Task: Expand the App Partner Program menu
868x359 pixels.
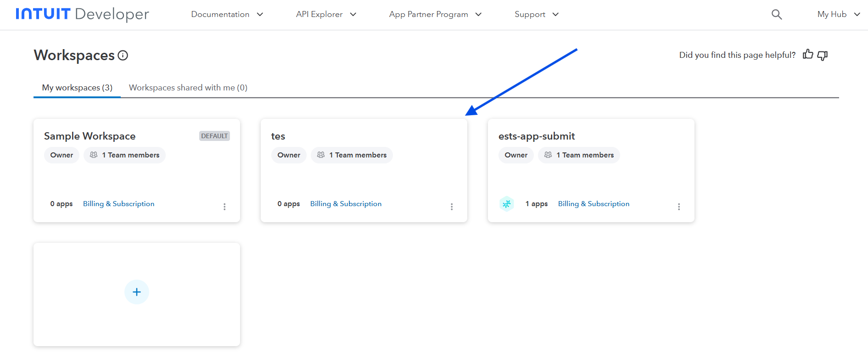Action: click(x=435, y=15)
